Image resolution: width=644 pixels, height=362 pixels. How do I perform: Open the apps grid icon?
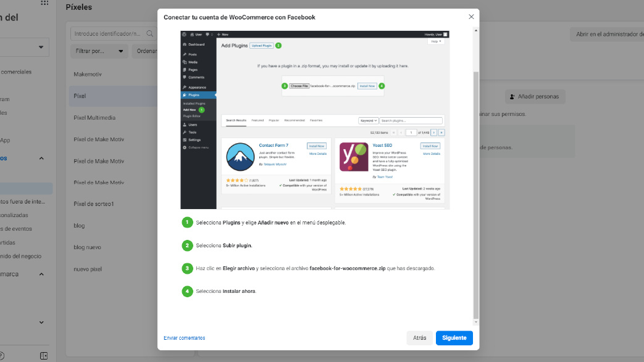(x=44, y=3)
